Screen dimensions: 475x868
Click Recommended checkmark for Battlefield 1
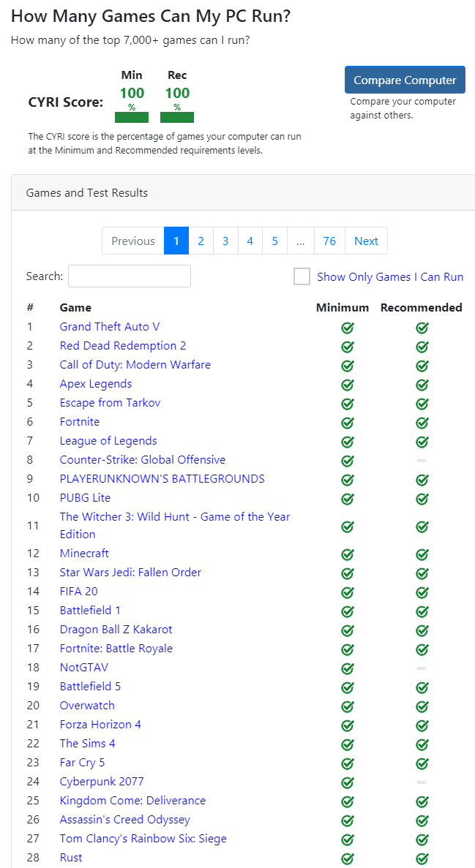(422, 612)
